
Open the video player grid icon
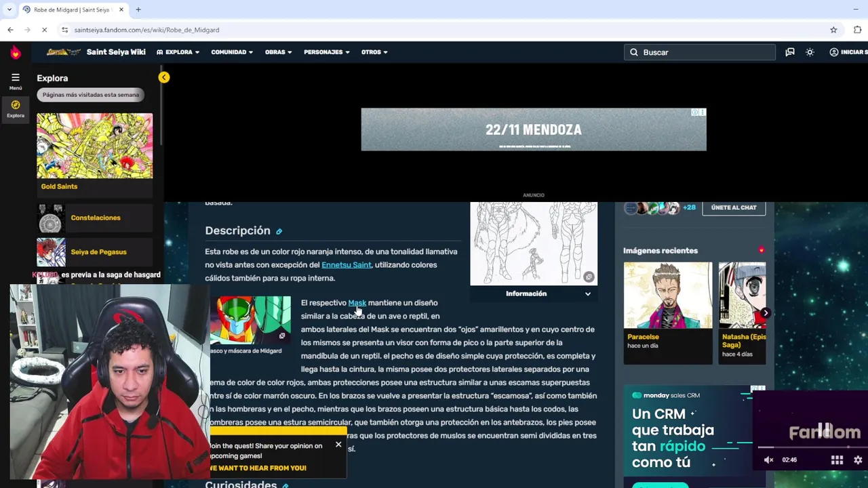pyautogui.click(x=837, y=460)
